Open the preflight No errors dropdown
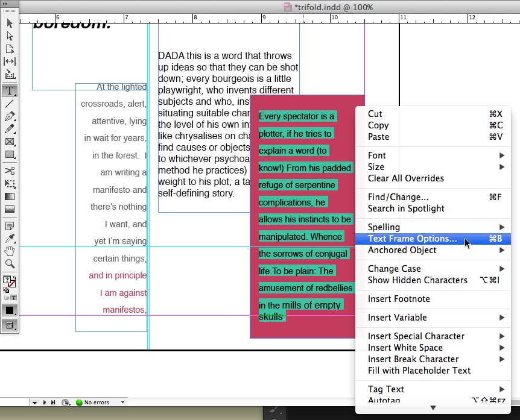The width and height of the screenshot is (520, 420). (x=123, y=402)
